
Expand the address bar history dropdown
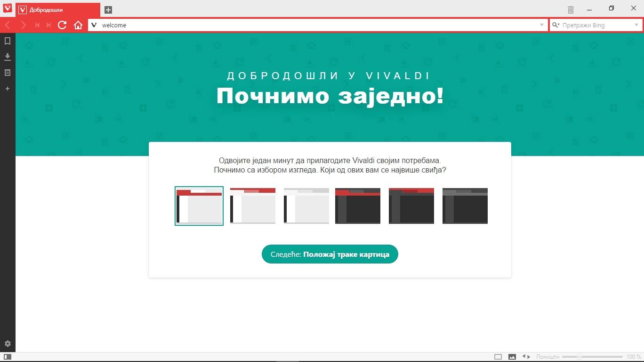coord(541,25)
